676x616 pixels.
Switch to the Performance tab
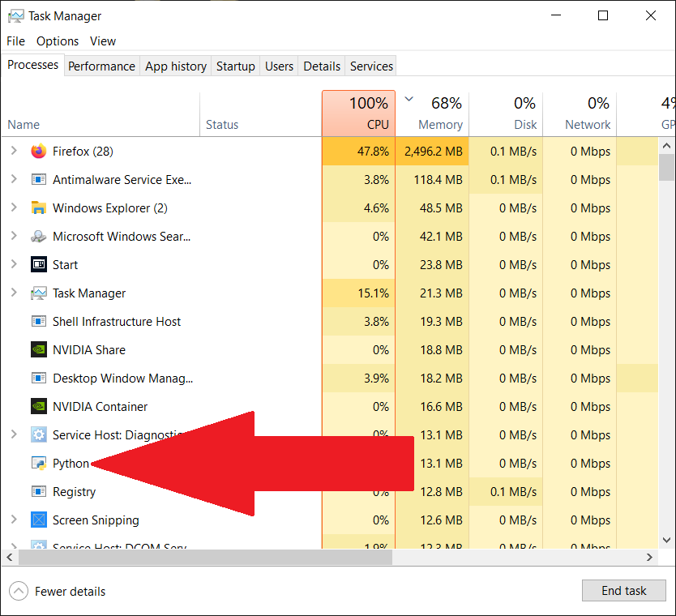pos(102,66)
